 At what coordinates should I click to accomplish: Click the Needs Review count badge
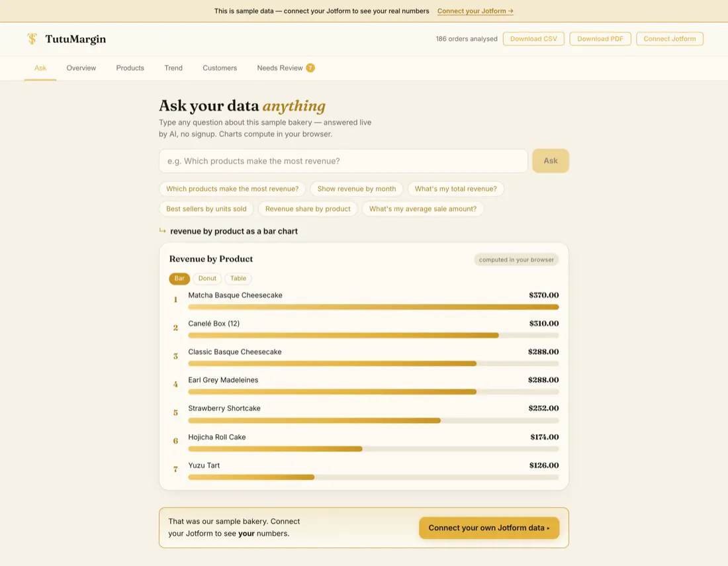[310, 68]
